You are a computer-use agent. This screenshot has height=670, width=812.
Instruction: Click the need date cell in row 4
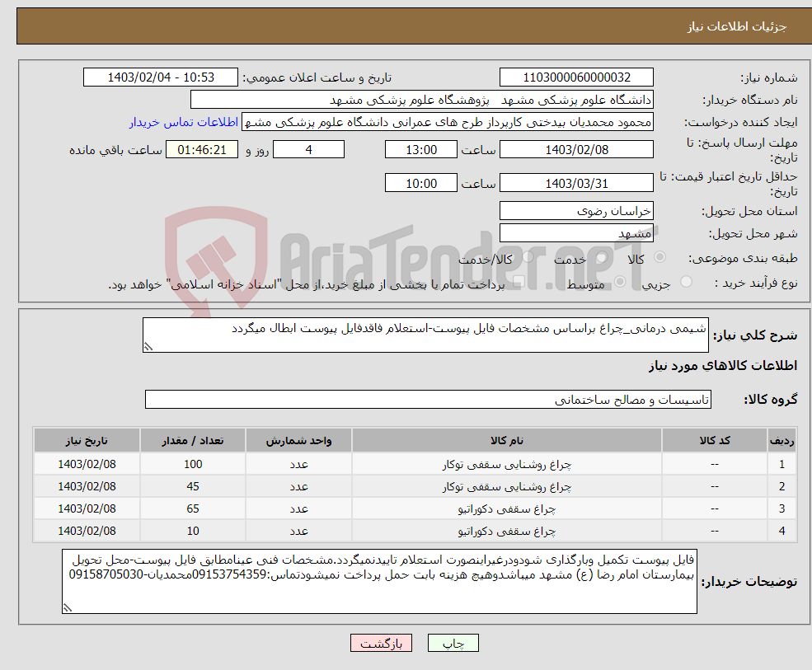pyautogui.click(x=87, y=532)
